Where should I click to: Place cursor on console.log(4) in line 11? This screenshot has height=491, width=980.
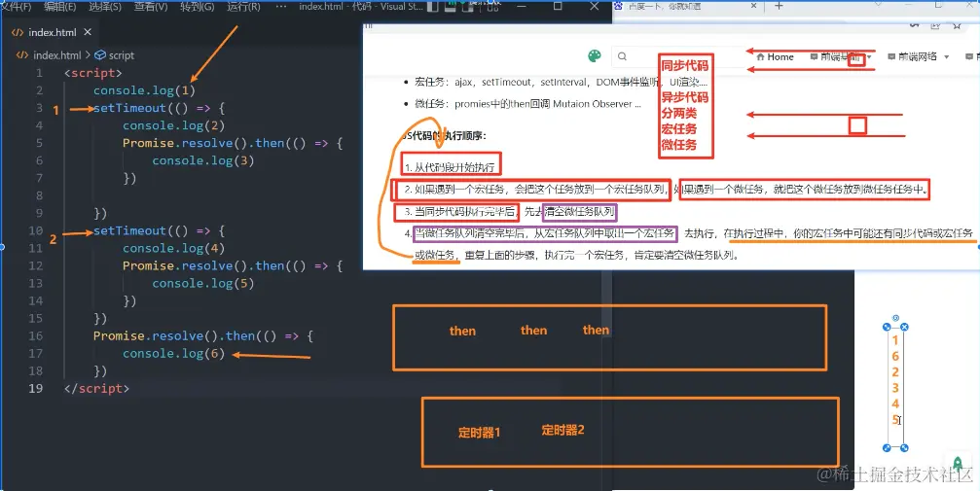[x=174, y=248]
